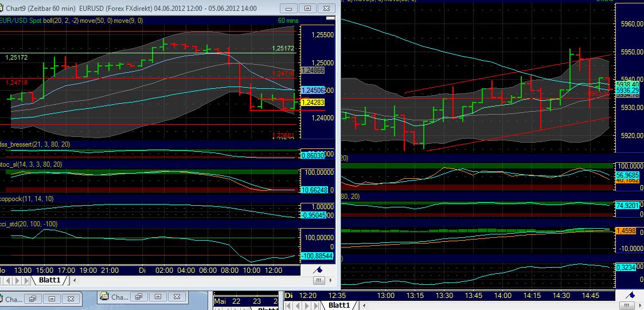Click chart icon of second minimized Cha... window

(x=103, y=296)
